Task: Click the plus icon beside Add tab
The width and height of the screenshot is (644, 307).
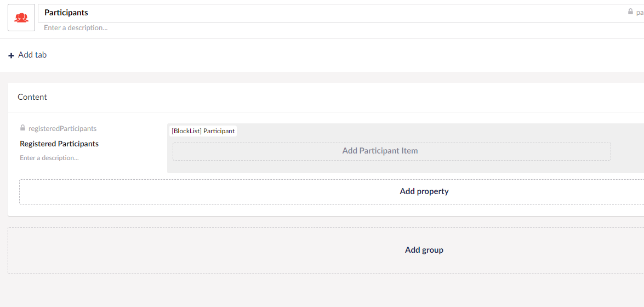Action: tap(11, 55)
